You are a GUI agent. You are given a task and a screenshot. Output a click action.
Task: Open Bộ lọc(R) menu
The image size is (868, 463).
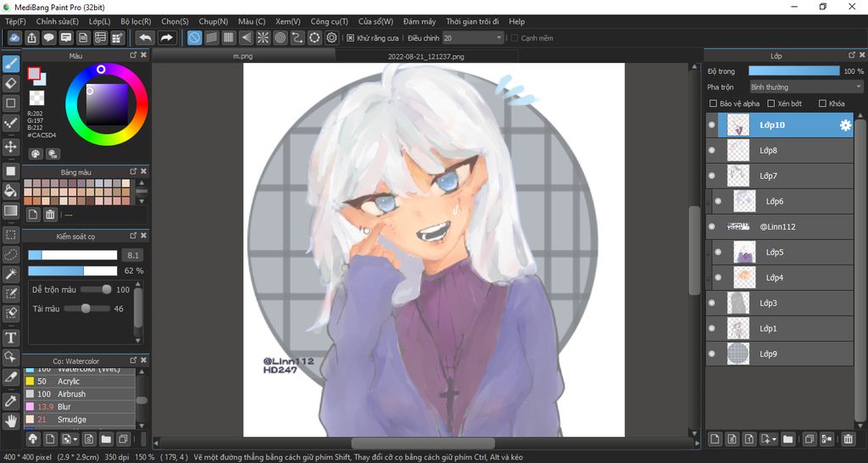click(x=136, y=21)
